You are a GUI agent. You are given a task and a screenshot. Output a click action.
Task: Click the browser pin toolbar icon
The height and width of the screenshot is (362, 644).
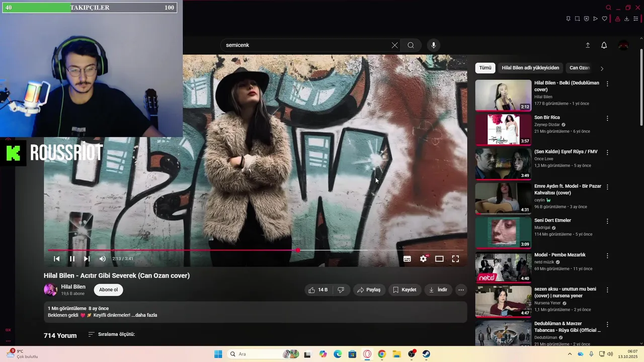(x=568, y=19)
